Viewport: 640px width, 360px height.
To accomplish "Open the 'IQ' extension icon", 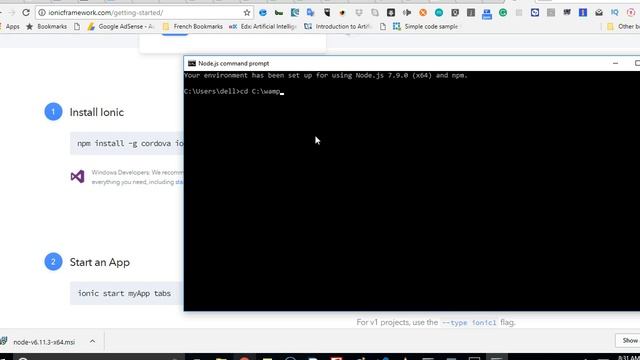I will click(x=615, y=13).
